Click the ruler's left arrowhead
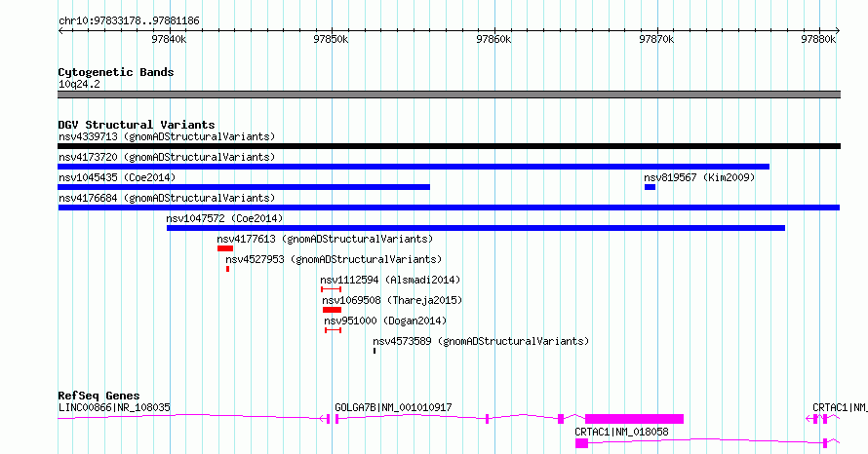Screen dimensions: 868x454 [60, 31]
